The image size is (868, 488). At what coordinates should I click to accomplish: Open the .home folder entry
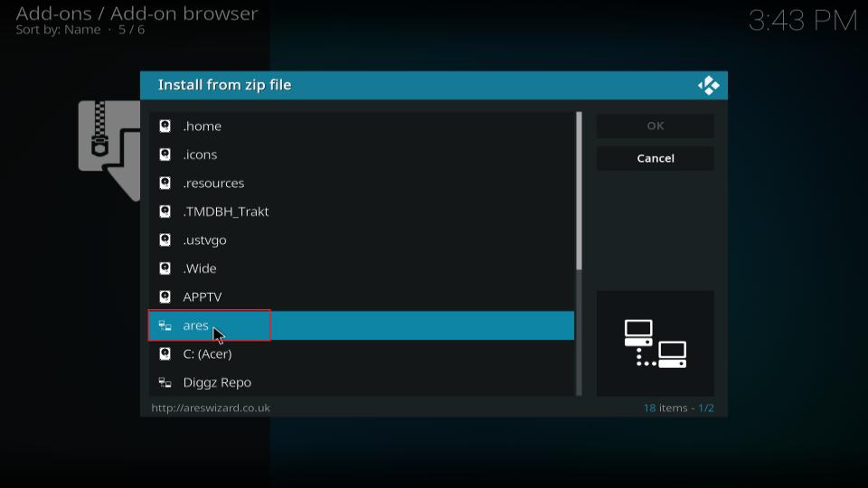[x=362, y=127]
